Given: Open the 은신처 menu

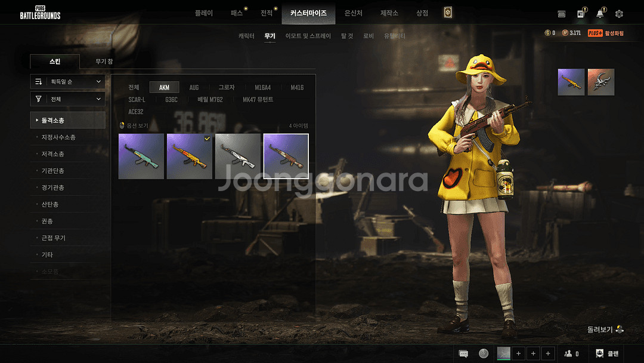Looking at the screenshot, I should click(x=353, y=13).
